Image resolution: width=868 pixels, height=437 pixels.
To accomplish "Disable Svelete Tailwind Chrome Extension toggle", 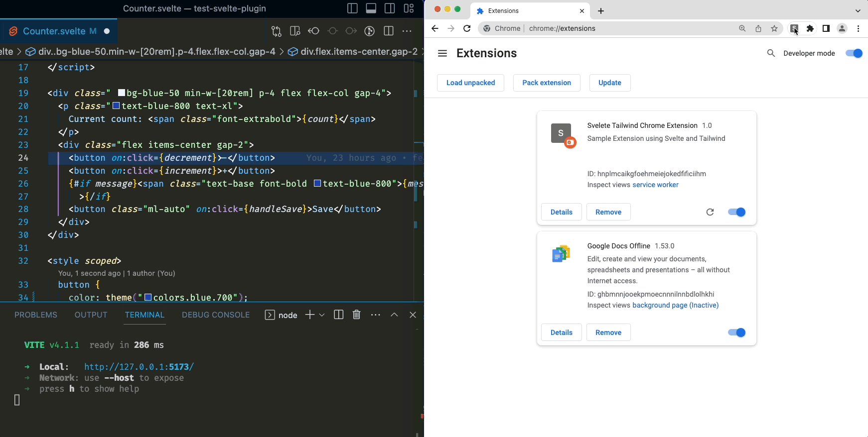I will (736, 212).
